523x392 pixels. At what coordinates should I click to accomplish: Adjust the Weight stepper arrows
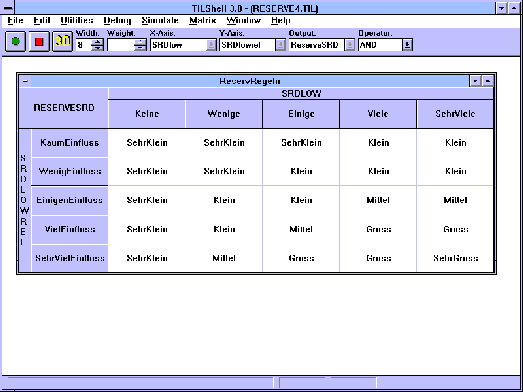tap(140, 45)
